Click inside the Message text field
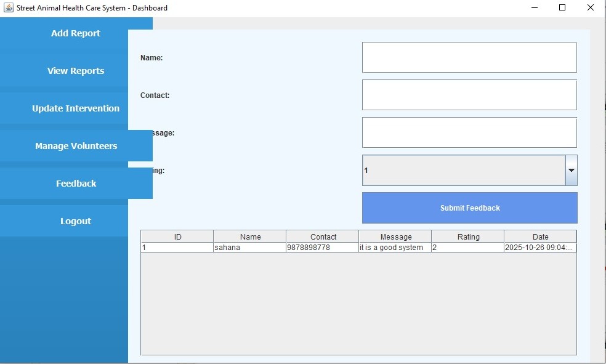This screenshot has width=606, height=364. [469, 132]
